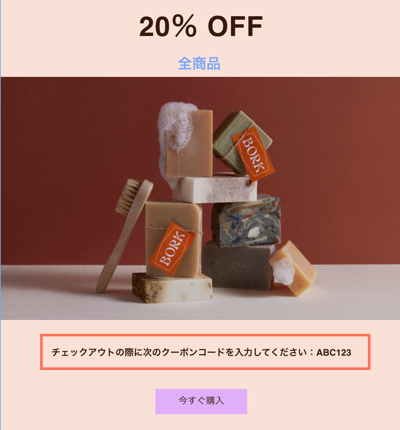
Task: Click the gray-brown soap block
Action: (237, 265)
